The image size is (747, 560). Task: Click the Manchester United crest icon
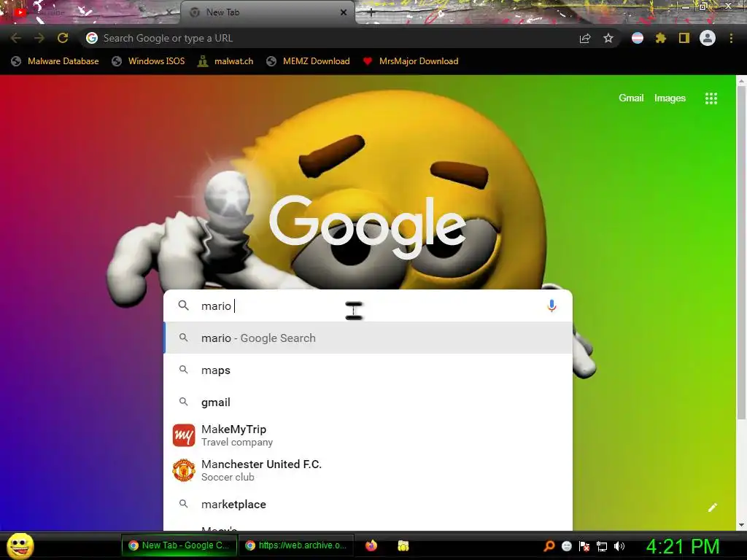pyautogui.click(x=184, y=470)
